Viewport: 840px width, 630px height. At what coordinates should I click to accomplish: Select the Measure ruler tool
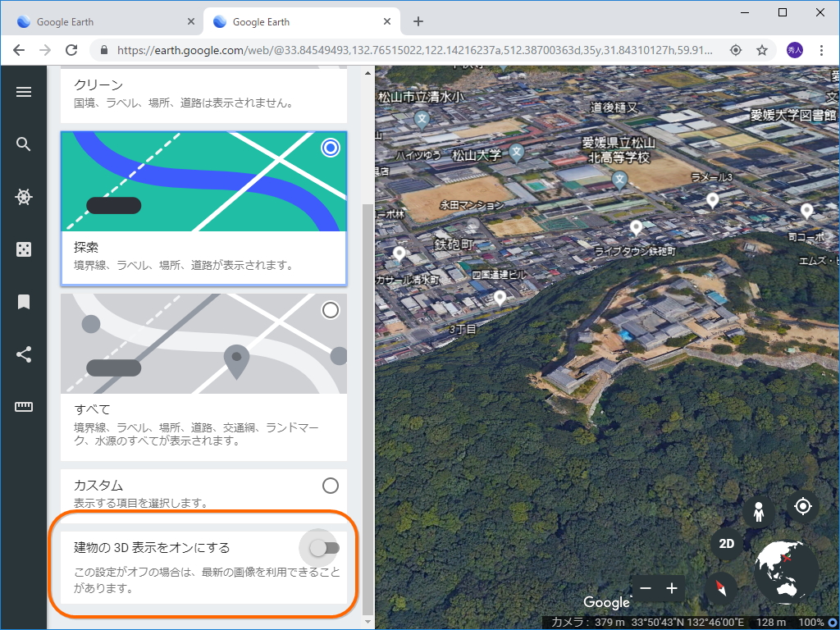(x=24, y=407)
